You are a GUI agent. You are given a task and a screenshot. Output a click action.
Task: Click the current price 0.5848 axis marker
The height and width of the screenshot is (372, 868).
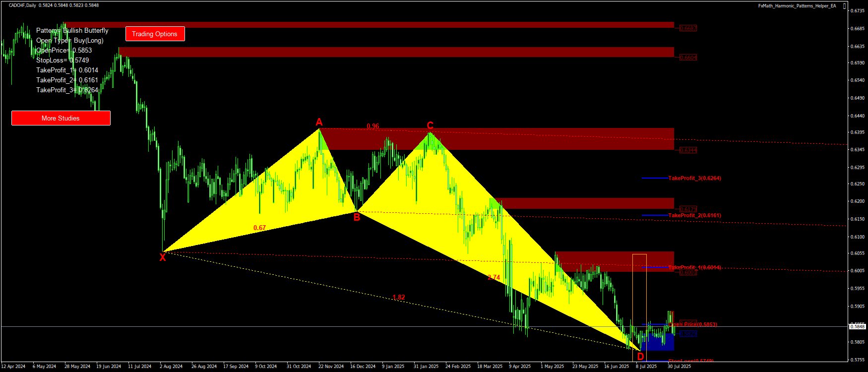858,326
